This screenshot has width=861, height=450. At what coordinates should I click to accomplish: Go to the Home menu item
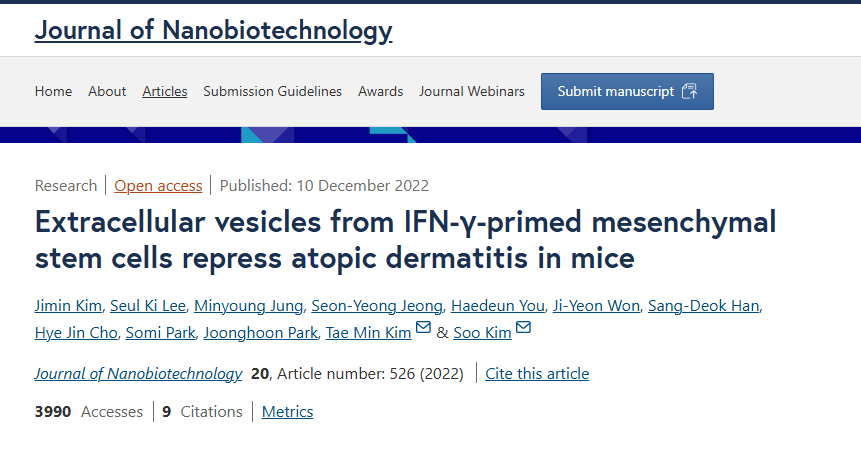click(x=53, y=91)
